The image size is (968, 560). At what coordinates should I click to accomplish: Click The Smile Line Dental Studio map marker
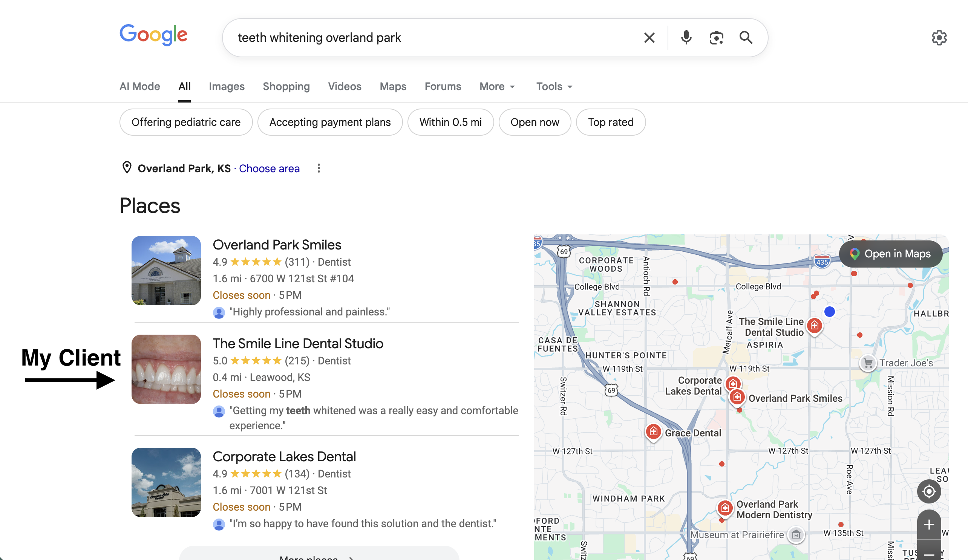pos(815,326)
